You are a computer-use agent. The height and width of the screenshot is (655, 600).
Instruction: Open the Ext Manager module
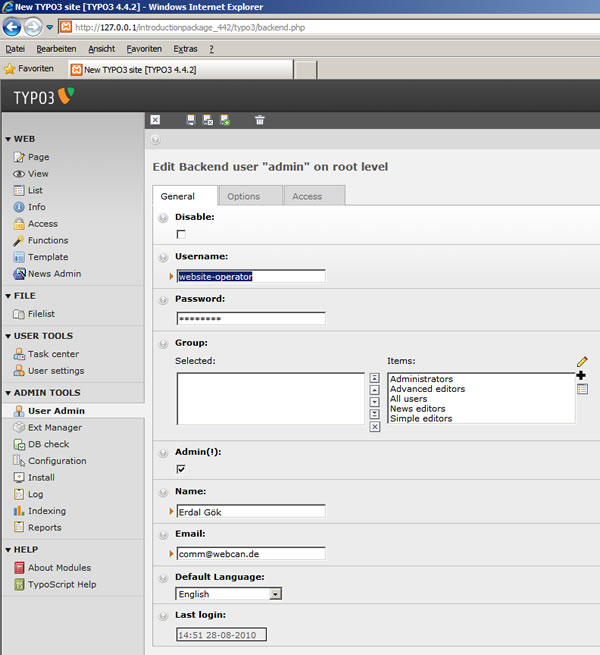coord(54,428)
